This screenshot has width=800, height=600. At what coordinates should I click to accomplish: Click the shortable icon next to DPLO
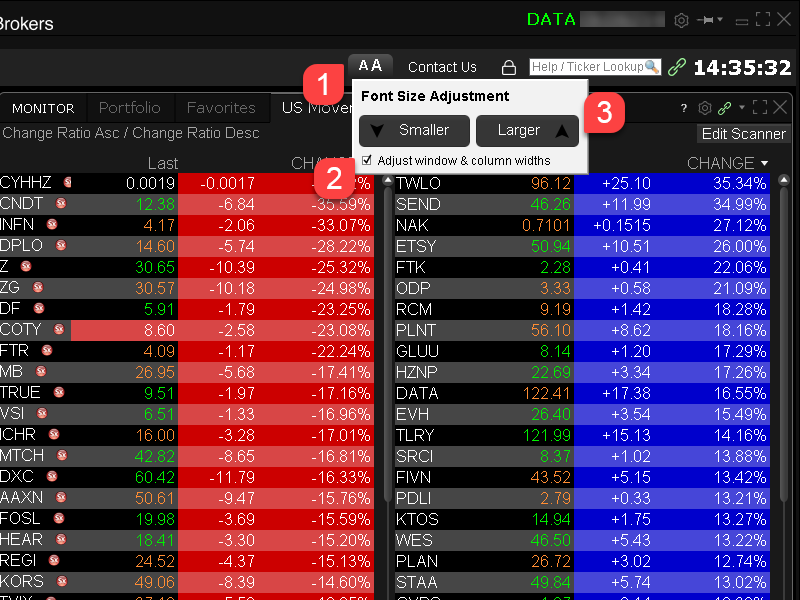[61, 245]
